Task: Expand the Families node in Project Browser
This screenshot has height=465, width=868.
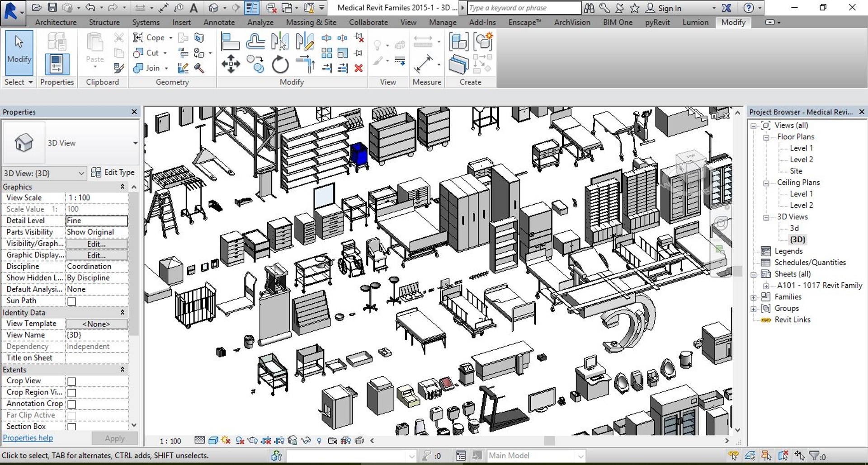Action: coord(754,297)
